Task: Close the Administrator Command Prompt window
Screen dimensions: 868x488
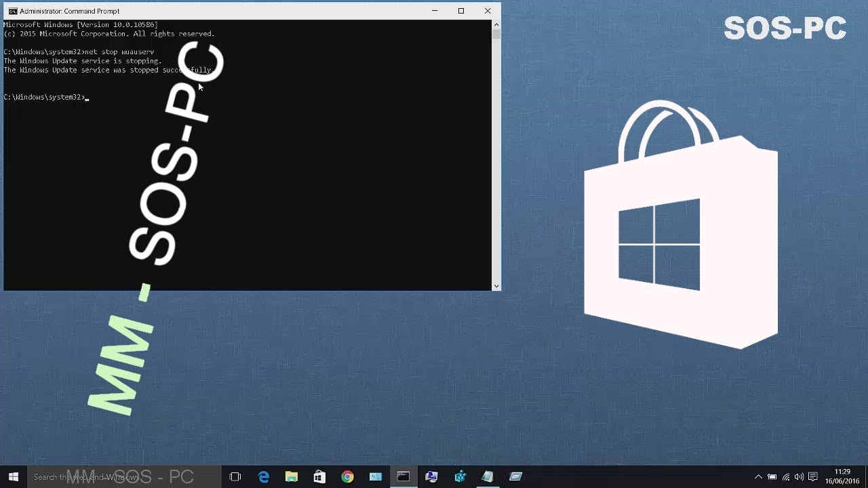Action: [488, 11]
